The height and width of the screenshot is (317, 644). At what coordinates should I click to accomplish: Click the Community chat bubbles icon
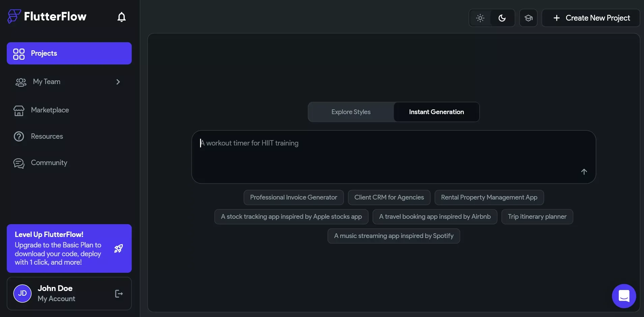(19, 163)
